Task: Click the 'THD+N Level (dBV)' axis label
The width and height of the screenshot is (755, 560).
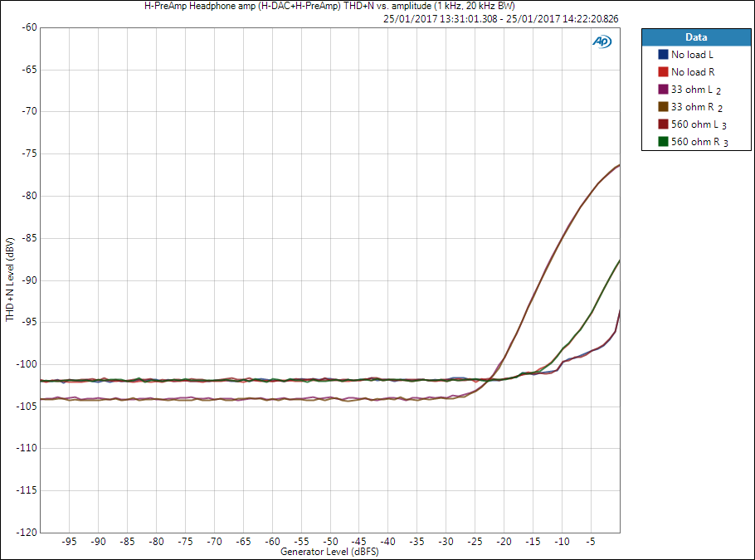Action: click(10, 280)
